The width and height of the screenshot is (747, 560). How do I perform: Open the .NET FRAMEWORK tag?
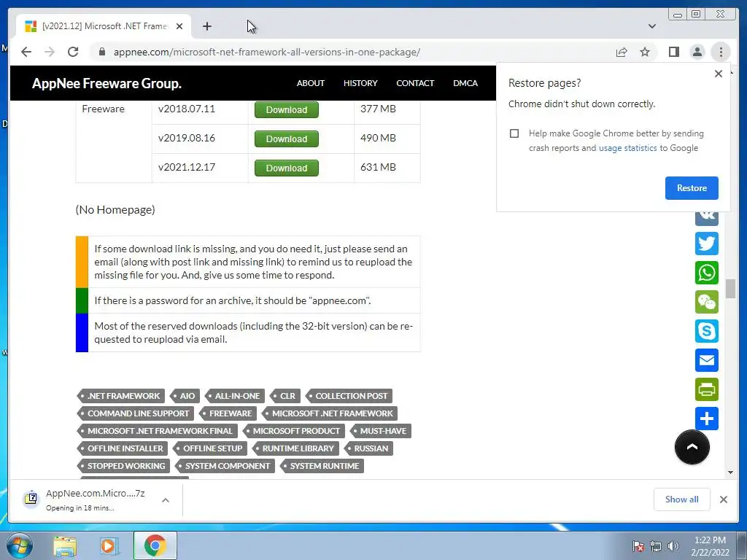120,396
